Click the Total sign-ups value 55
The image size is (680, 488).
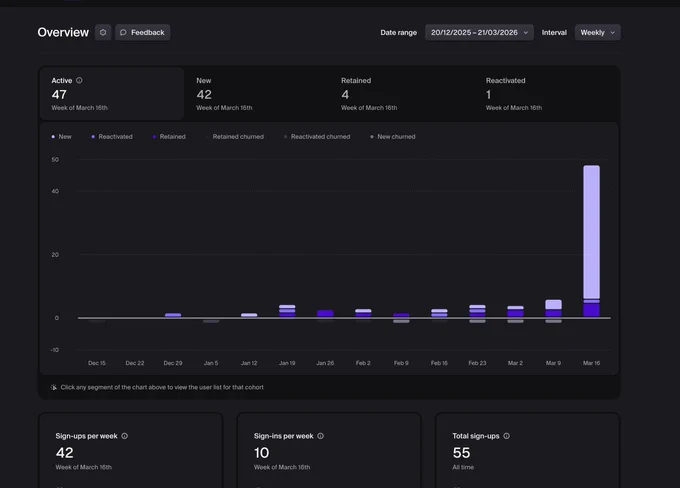(x=461, y=453)
